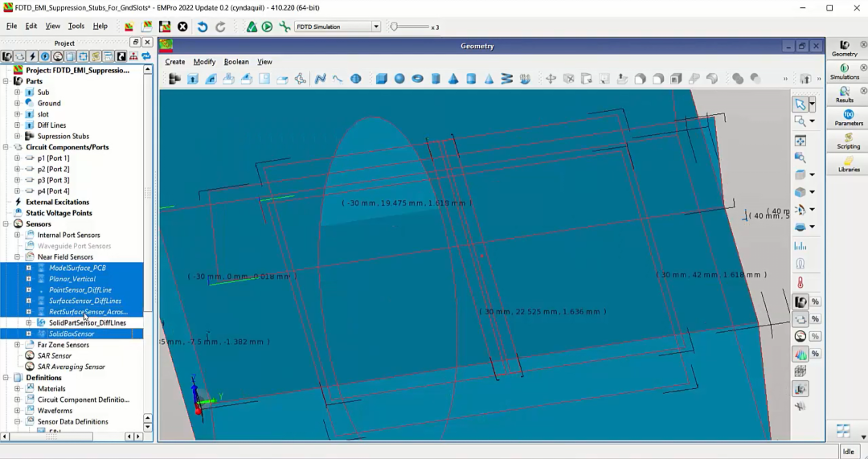This screenshot has height=459, width=868.
Task: Open the dropdown beside the cube view orientation
Action: pyautogui.click(x=812, y=192)
